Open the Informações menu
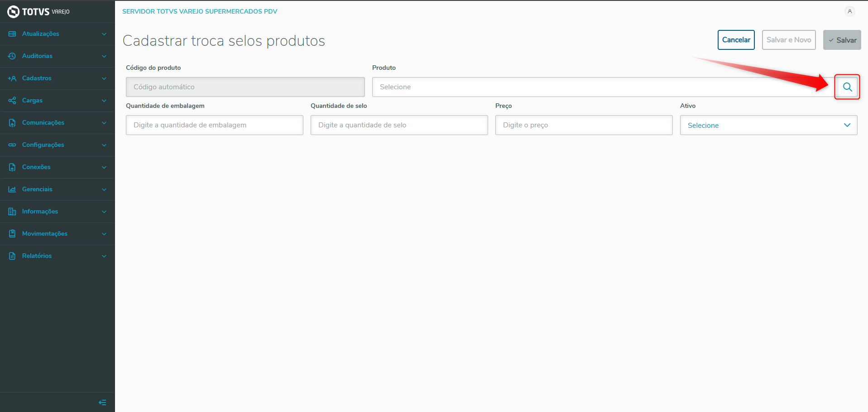 [40, 212]
